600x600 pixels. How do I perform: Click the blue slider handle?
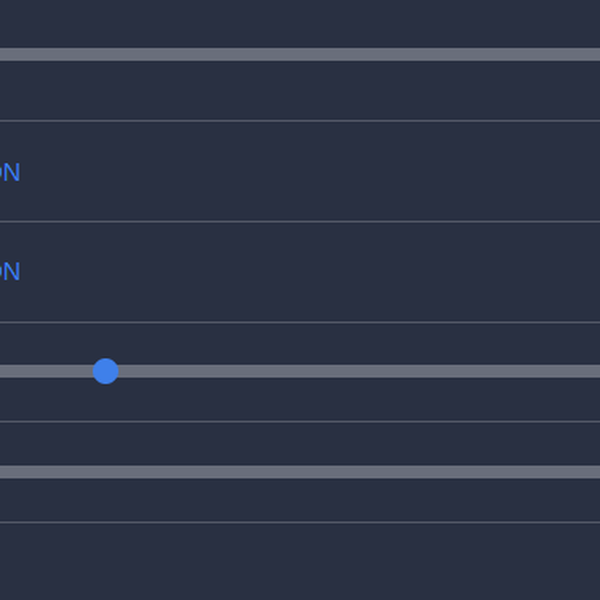[x=106, y=371]
